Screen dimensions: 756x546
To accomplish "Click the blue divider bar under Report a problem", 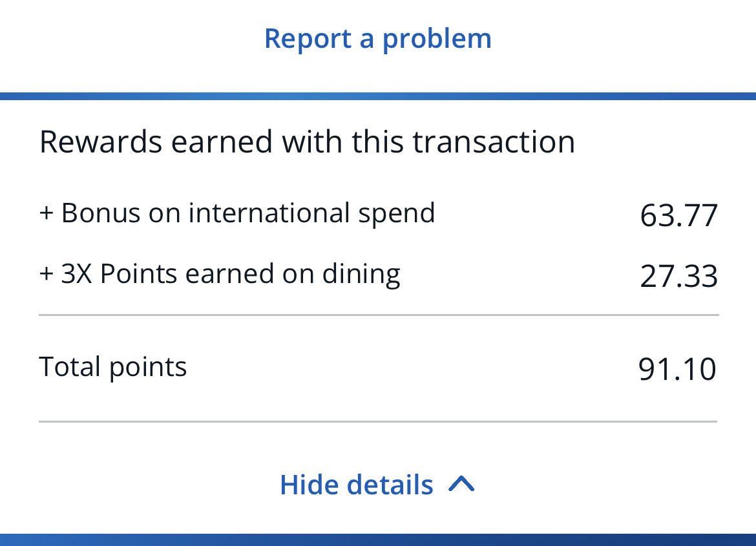I will [378, 96].
